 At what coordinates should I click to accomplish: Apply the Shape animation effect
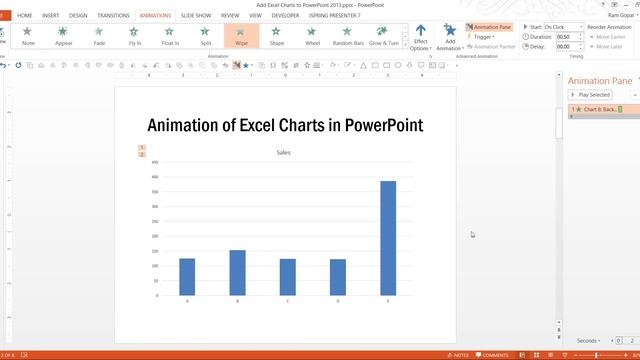(277, 36)
